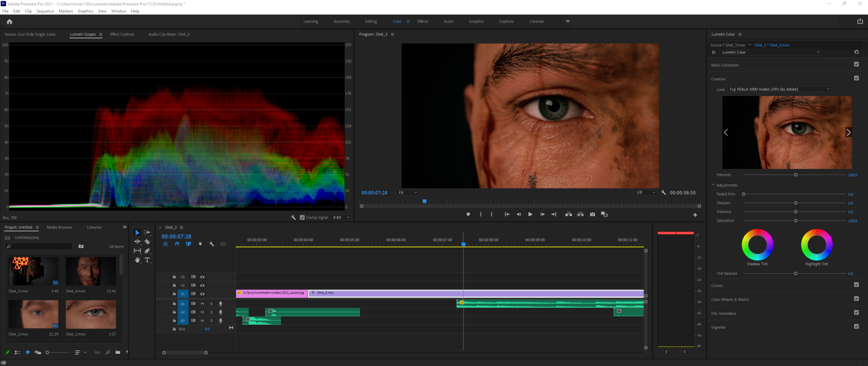Screen dimensions: 868x366
Task: Click Mark In in Program monitor
Action: pos(480,214)
